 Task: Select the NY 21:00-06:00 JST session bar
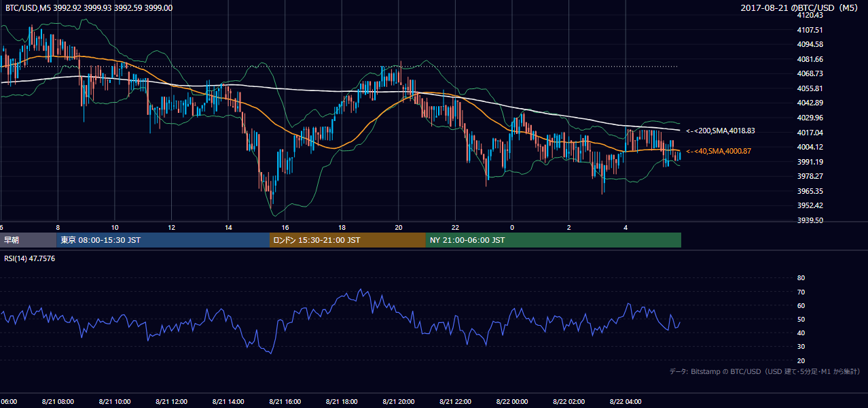point(554,240)
